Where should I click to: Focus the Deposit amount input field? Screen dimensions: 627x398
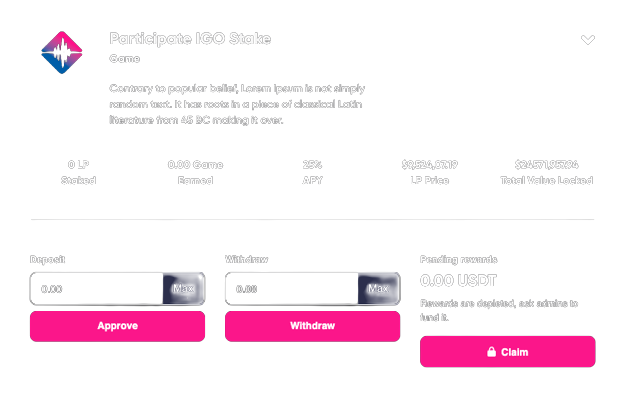coord(96,288)
